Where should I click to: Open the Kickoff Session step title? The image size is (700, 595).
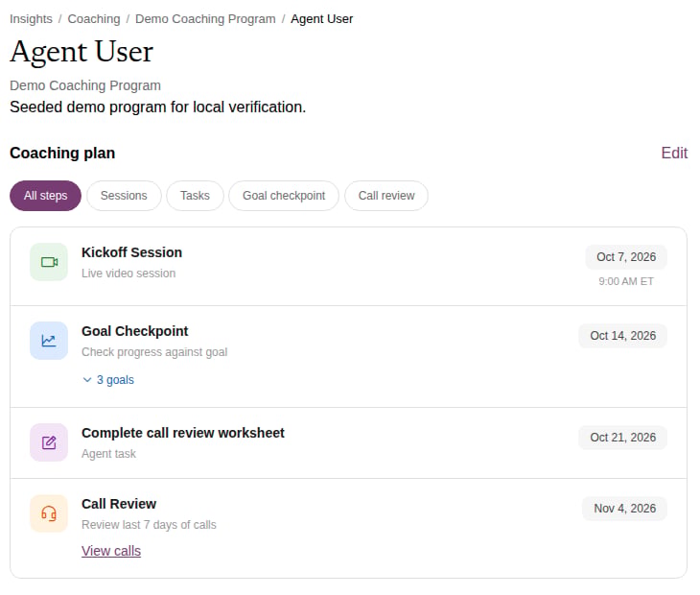point(131,252)
